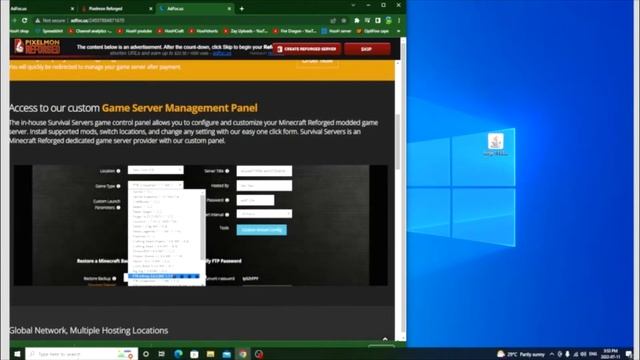Open the Game Type dropdown
The image size is (640, 360).
click(x=156, y=185)
